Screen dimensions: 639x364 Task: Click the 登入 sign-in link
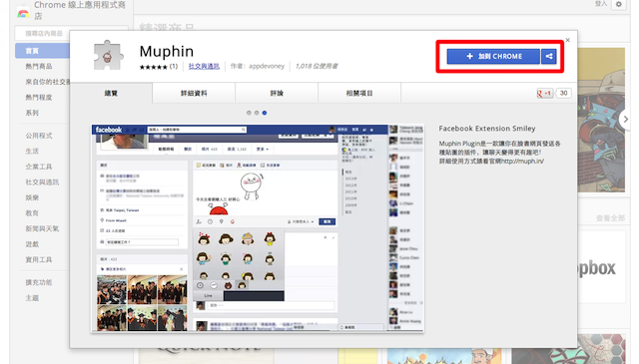pyautogui.click(x=601, y=4)
